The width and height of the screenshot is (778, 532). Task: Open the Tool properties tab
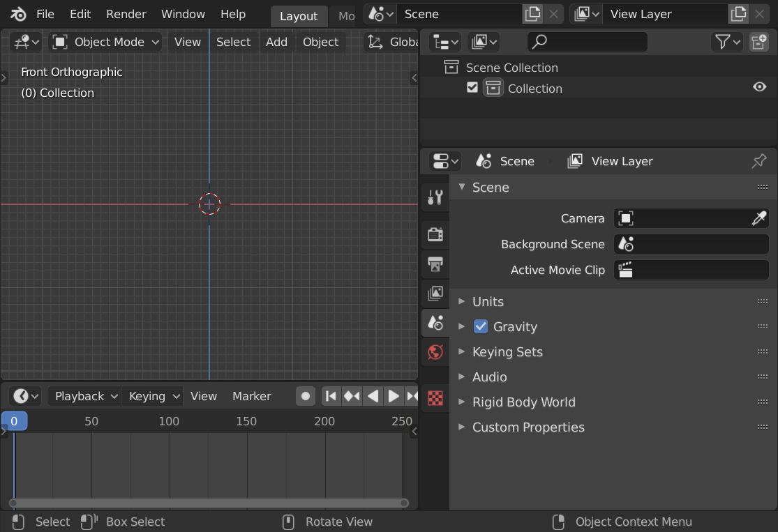coord(435,197)
